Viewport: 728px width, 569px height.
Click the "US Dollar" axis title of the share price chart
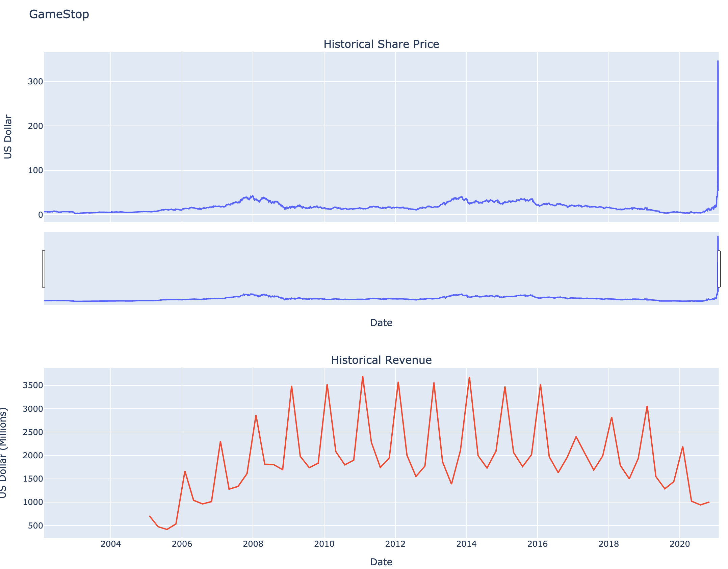[x=8, y=137]
